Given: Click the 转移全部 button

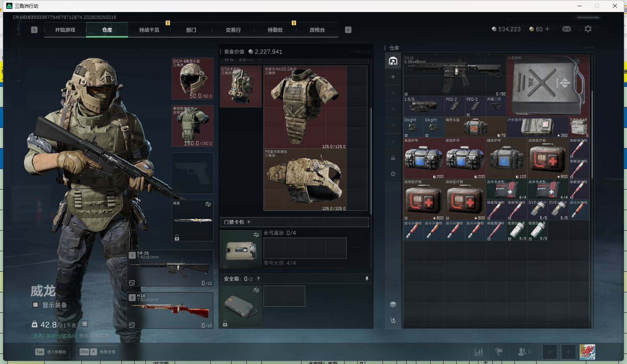Looking at the screenshot, I should point(97,352).
